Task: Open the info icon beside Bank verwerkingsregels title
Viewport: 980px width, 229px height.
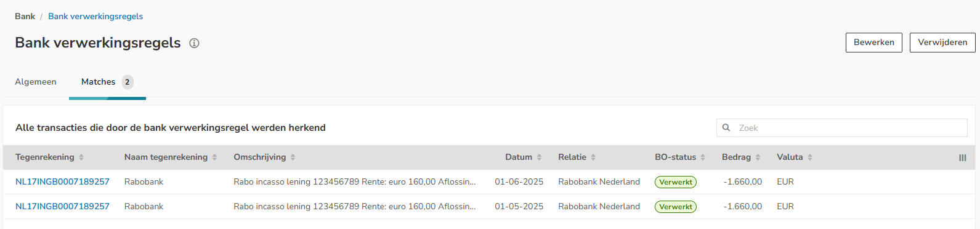Action: click(x=194, y=43)
